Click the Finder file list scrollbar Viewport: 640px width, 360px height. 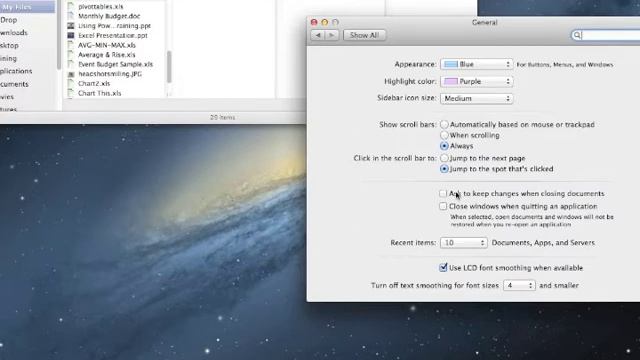click(x=169, y=67)
